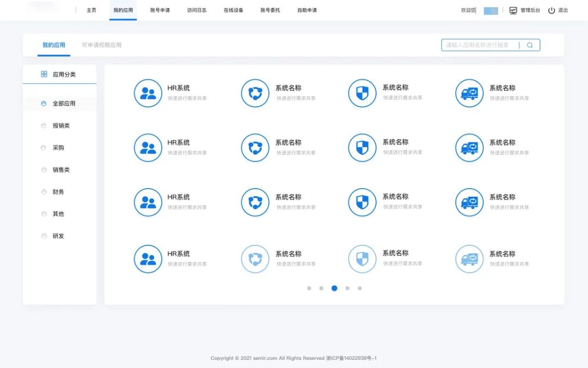Screen dimensions: 588x368
Task: Open the 管理后台 admin console icon
Action: [513, 10]
